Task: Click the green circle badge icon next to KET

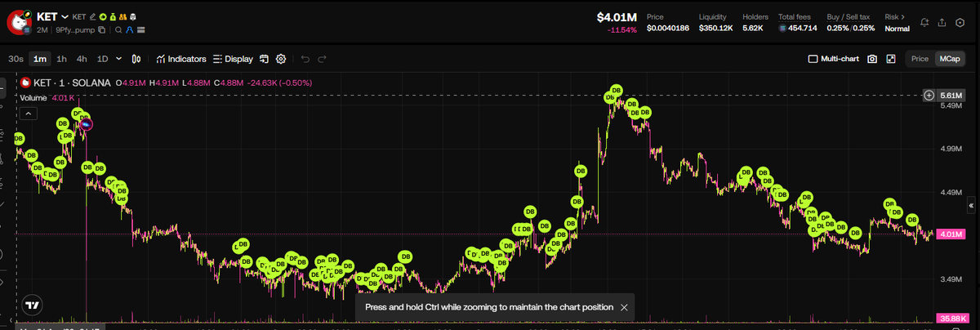Action: pyautogui.click(x=103, y=16)
